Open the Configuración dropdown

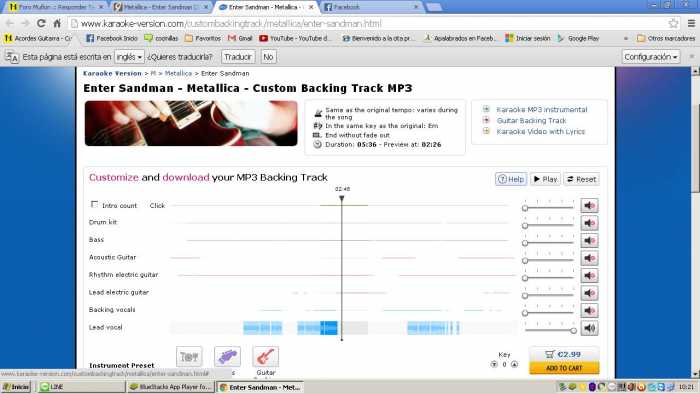pyautogui.click(x=651, y=57)
